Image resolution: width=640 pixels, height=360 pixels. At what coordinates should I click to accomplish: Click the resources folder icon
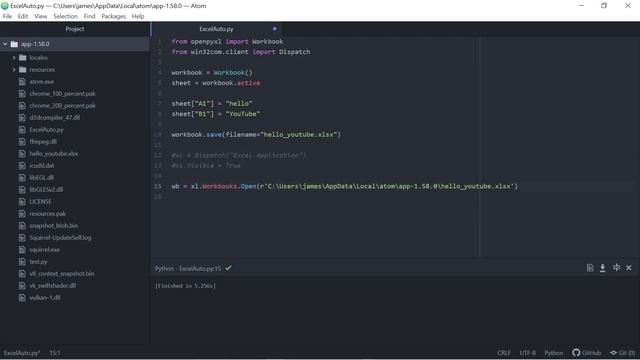pyautogui.click(x=22, y=70)
